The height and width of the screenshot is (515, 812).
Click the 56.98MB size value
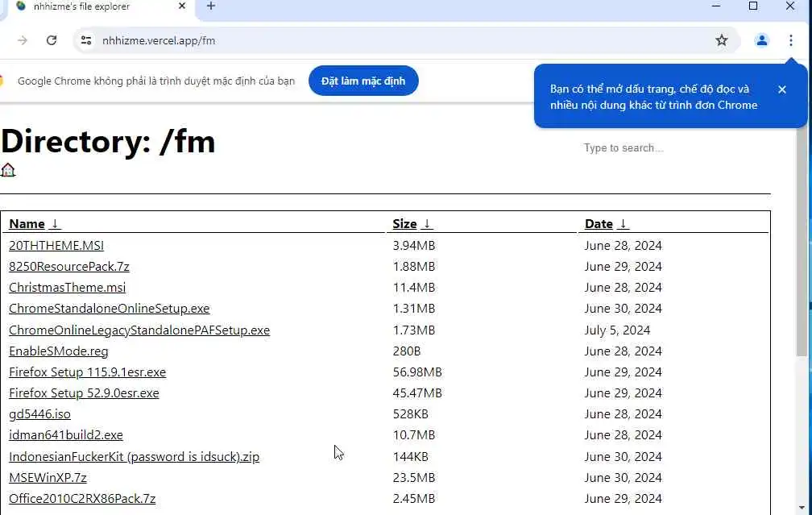tap(417, 372)
